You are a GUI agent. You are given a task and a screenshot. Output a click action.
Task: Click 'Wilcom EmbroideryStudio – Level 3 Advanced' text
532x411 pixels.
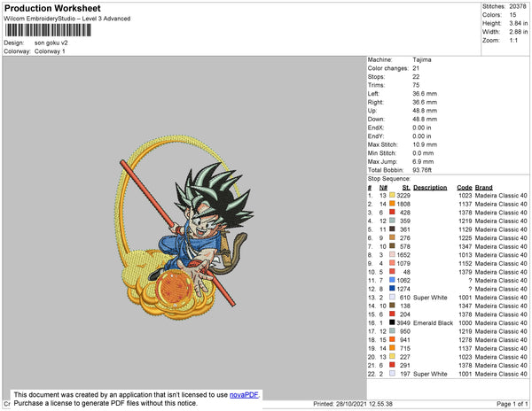pos(67,19)
